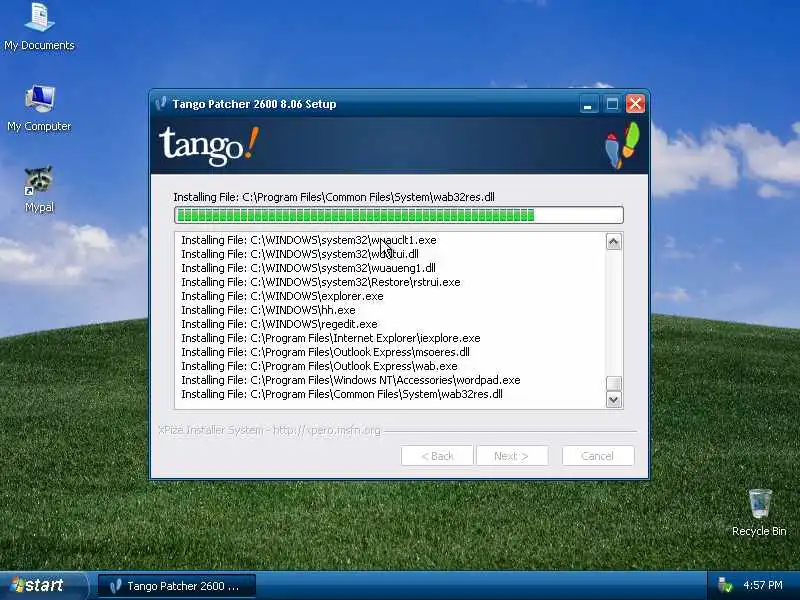Select log line for msoeres.dll
Image resolution: width=800 pixels, height=600 pixels.
pos(326,352)
